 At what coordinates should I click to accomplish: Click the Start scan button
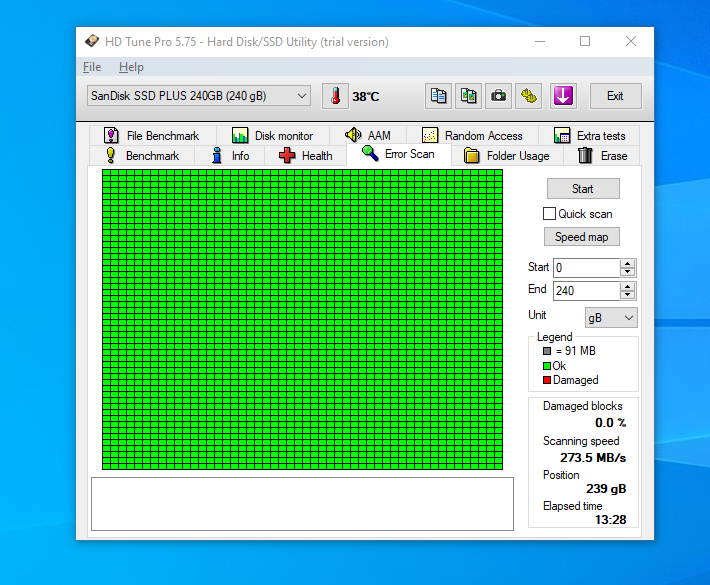583,188
